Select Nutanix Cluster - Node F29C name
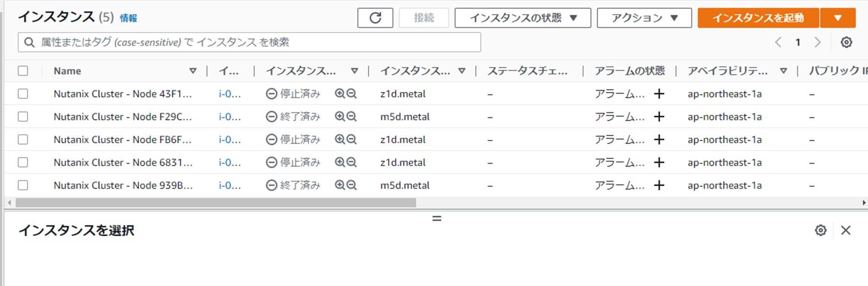 (x=123, y=117)
